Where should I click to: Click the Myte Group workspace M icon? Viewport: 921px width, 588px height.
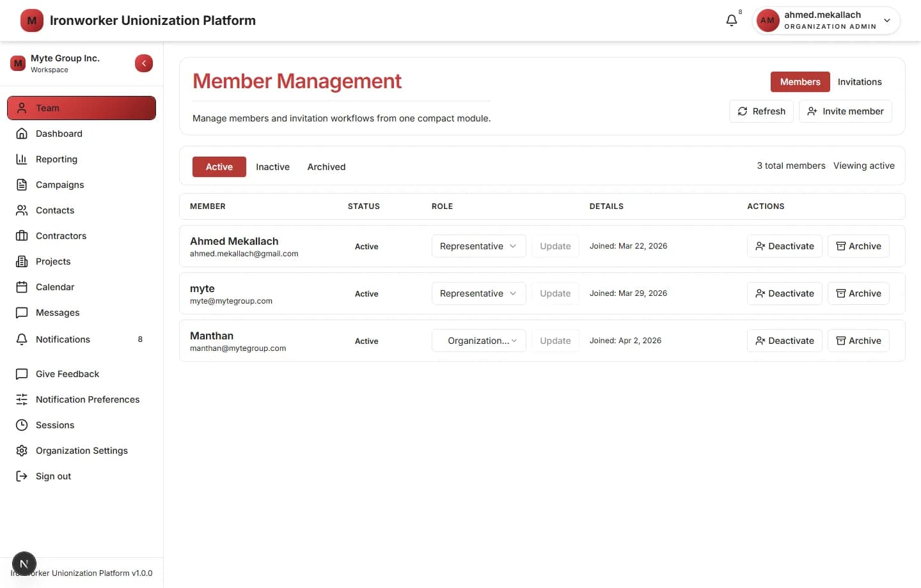pos(18,63)
